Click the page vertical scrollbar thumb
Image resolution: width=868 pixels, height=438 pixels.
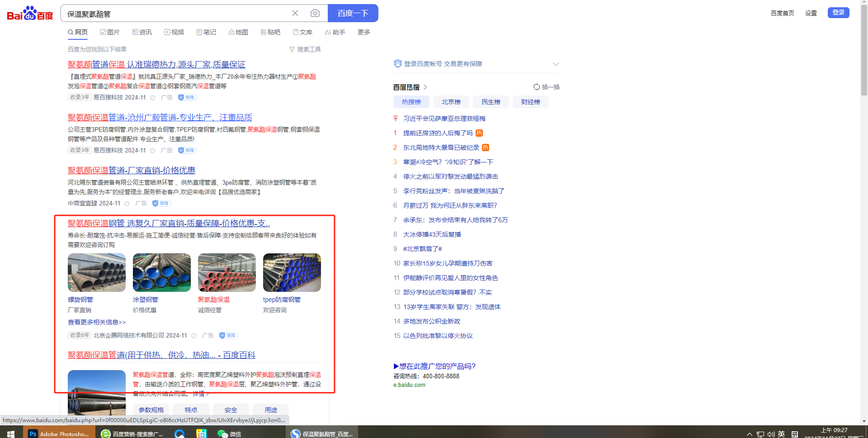click(x=864, y=51)
